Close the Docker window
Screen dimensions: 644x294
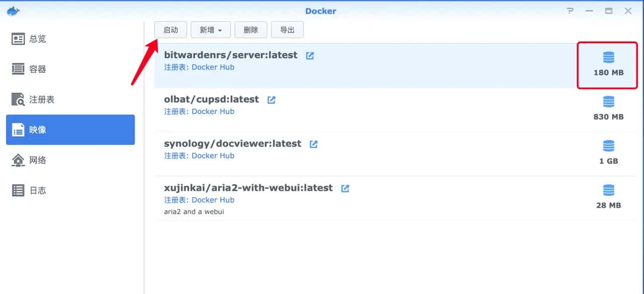click(x=628, y=11)
